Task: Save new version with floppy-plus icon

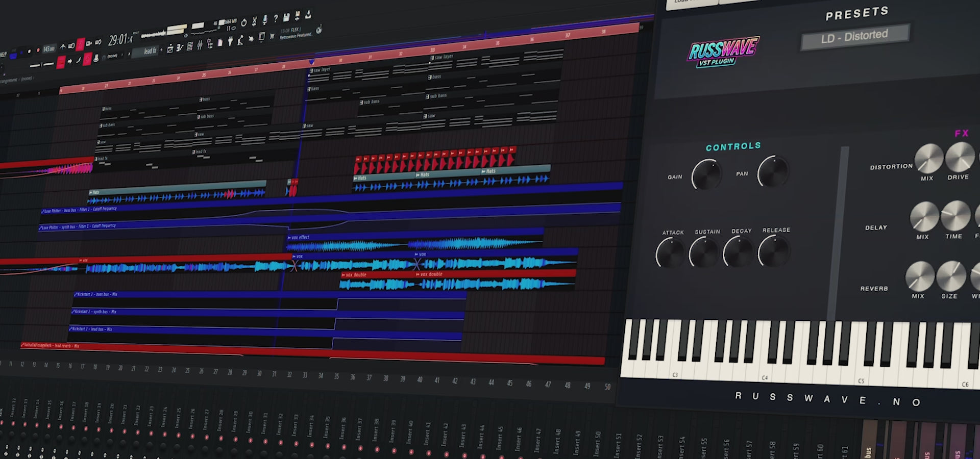Action: click(x=297, y=16)
